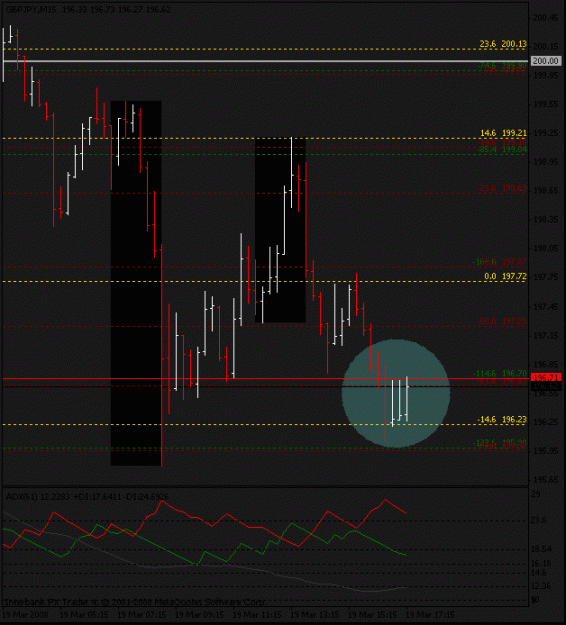Click the "19 Mar 2008" time axis label

26,615
